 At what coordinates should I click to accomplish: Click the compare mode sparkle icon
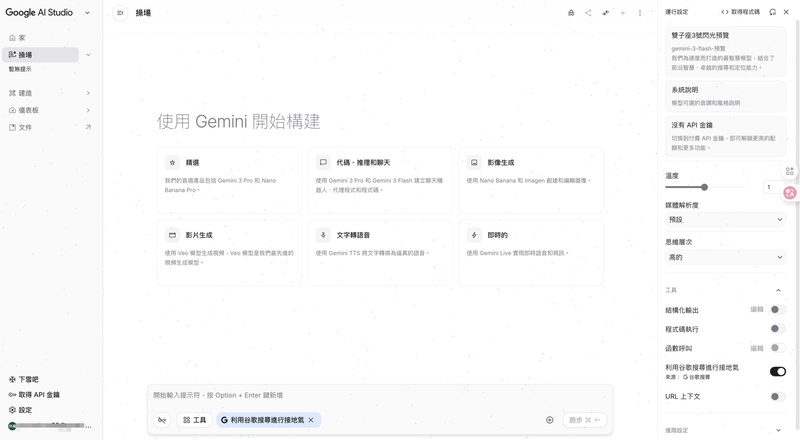point(605,13)
